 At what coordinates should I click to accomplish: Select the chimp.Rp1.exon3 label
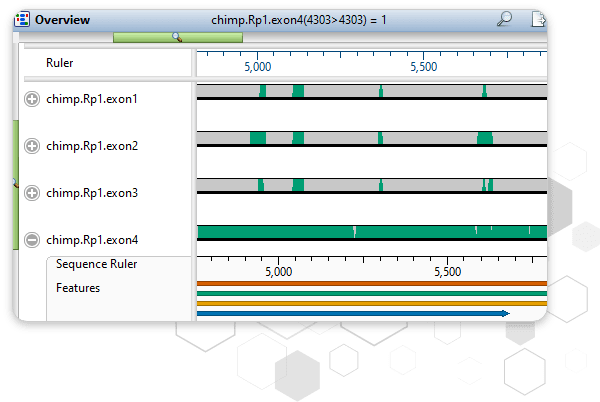[92, 193]
